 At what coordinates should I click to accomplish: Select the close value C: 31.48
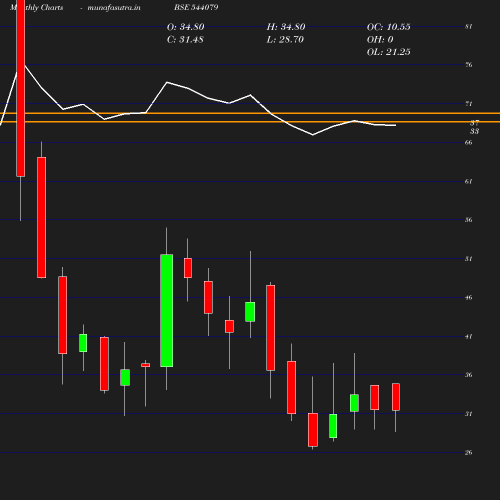point(185,39)
